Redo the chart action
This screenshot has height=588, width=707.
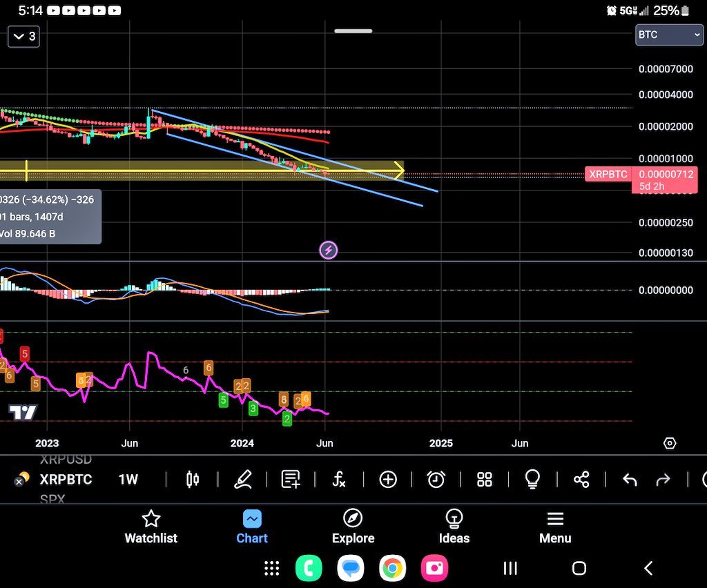(x=663, y=480)
